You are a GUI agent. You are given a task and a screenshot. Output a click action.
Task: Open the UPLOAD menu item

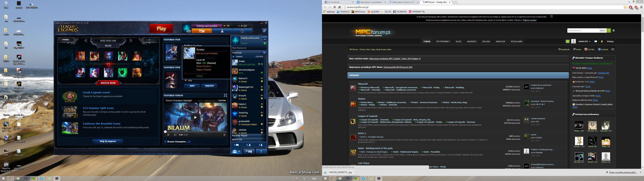[486, 42]
